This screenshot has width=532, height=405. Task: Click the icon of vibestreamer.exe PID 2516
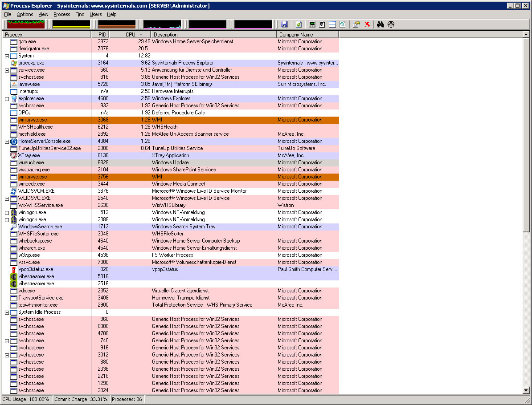pos(13,283)
